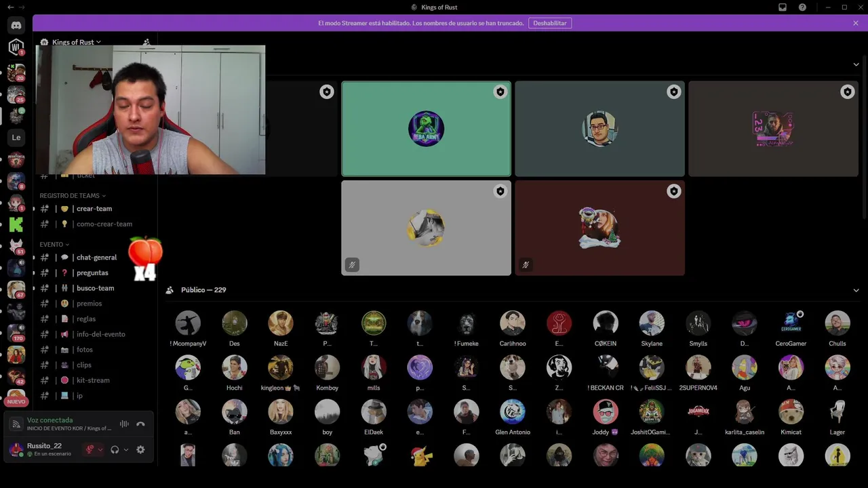
Task: Open the inbox icon in title bar
Action: pyautogui.click(x=783, y=7)
